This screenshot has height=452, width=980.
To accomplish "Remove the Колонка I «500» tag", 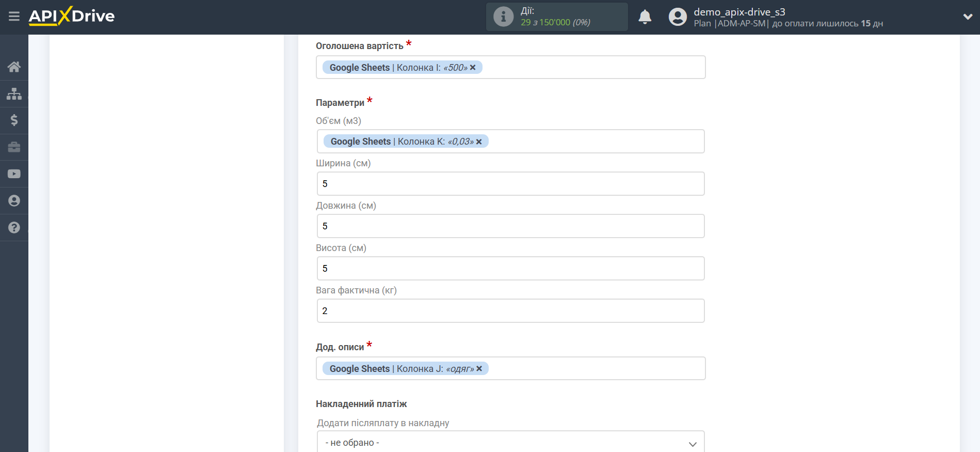I will [473, 68].
